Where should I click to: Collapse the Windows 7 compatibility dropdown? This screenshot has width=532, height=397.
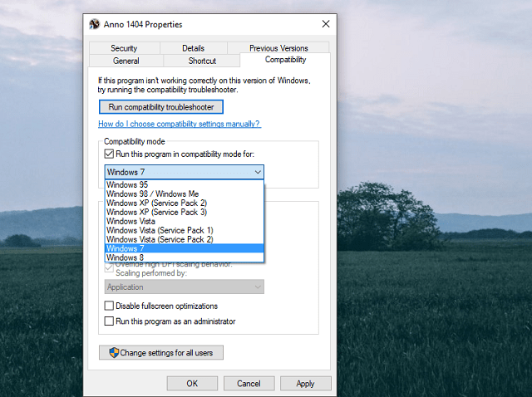tap(185, 172)
